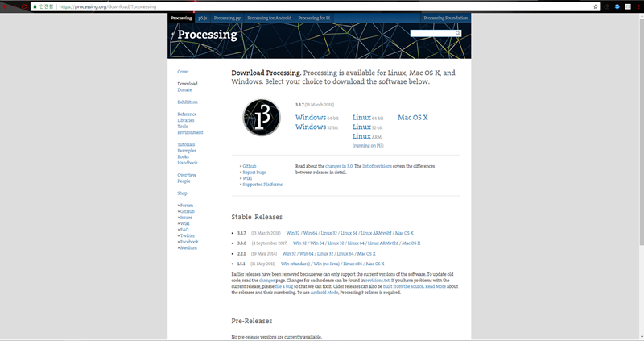Download Windows 64-bit version
This screenshot has width=644, height=341.
click(x=316, y=118)
